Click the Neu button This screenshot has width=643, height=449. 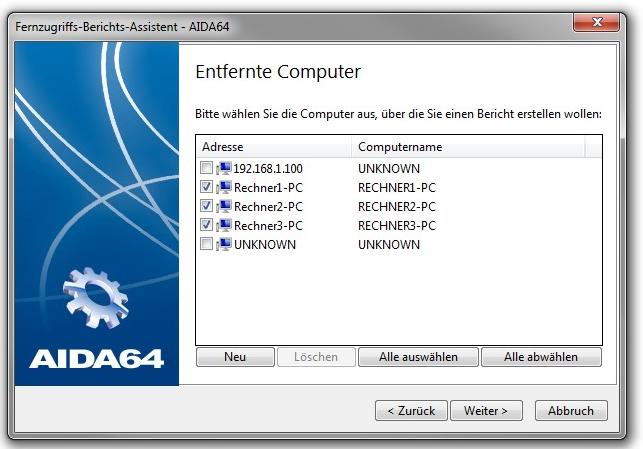point(235,357)
